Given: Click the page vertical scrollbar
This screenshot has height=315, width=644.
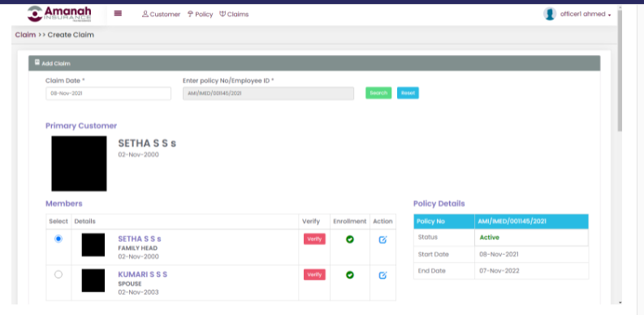Looking at the screenshot, I should pos(620,70).
